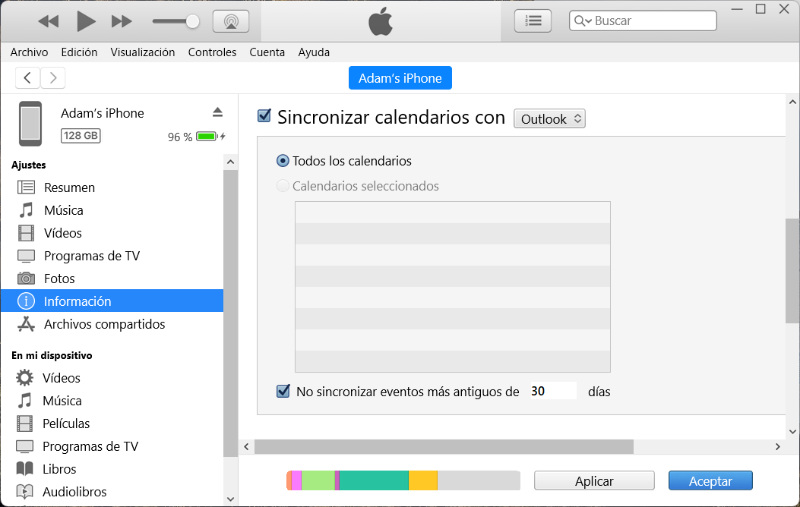This screenshot has height=507, width=800.
Task: Open the Cuenta menu
Action: [267, 52]
